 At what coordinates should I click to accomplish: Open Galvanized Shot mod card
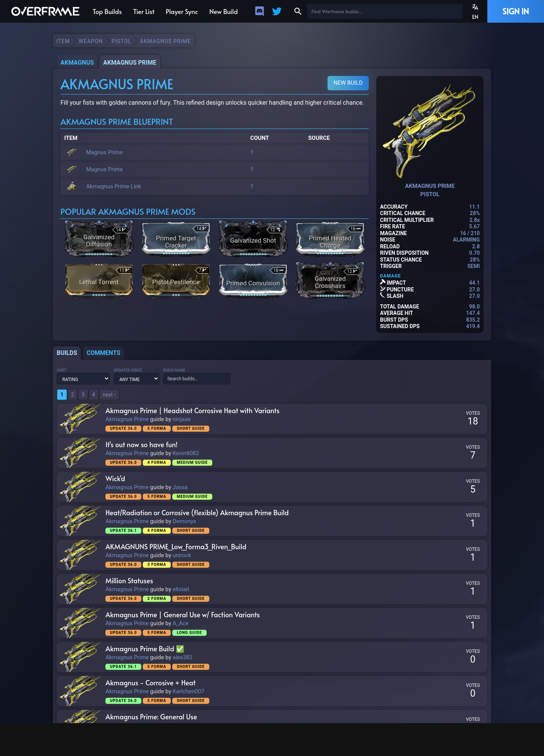pyautogui.click(x=253, y=239)
